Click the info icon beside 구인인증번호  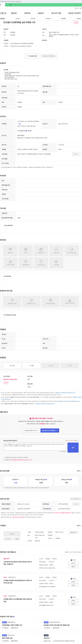(50, 509)
